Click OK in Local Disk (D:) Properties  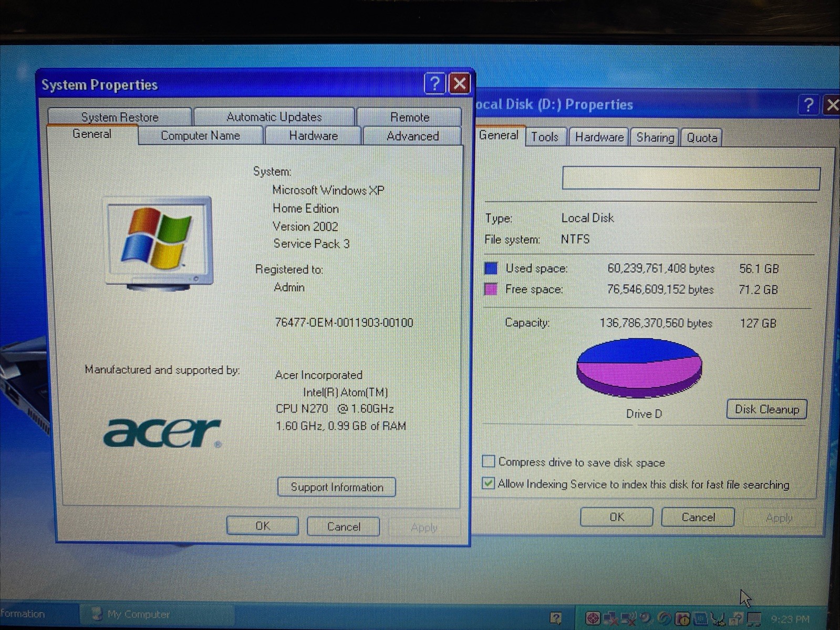coord(617,517)
